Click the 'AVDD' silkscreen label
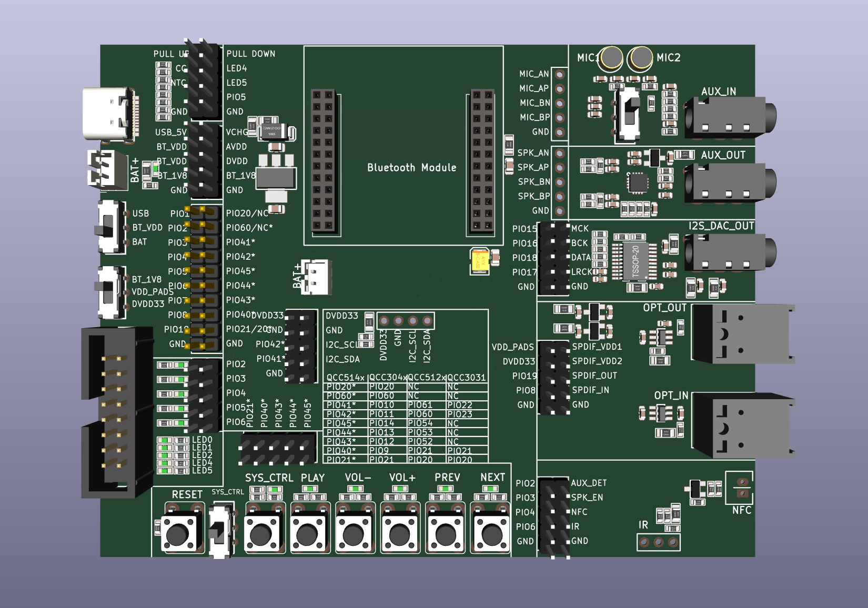The width and height of the screenshot is (868, 608). [236, 147]
